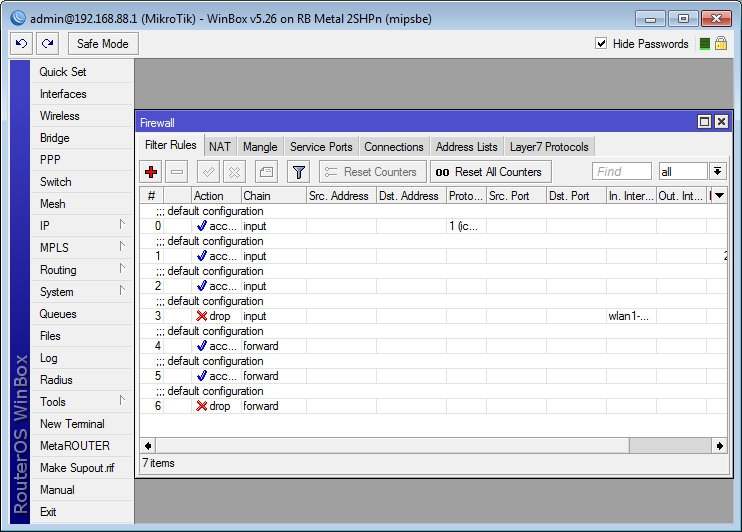Screen dimensions: 742x532
Task: Switch to the NAT tab
Action: (220, 147)
